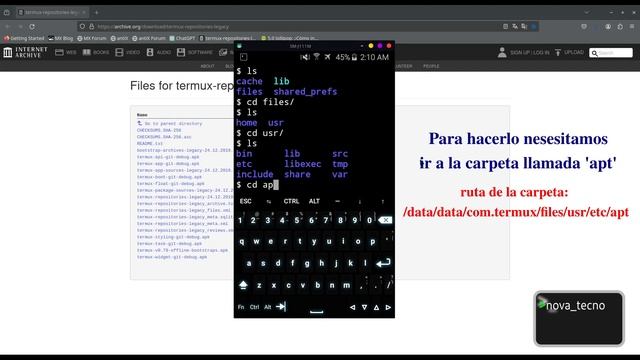Viewport: 640px width, 360px height.
Task: Select the termux-repositories-legacy browser tab
Action: [52, 13]
